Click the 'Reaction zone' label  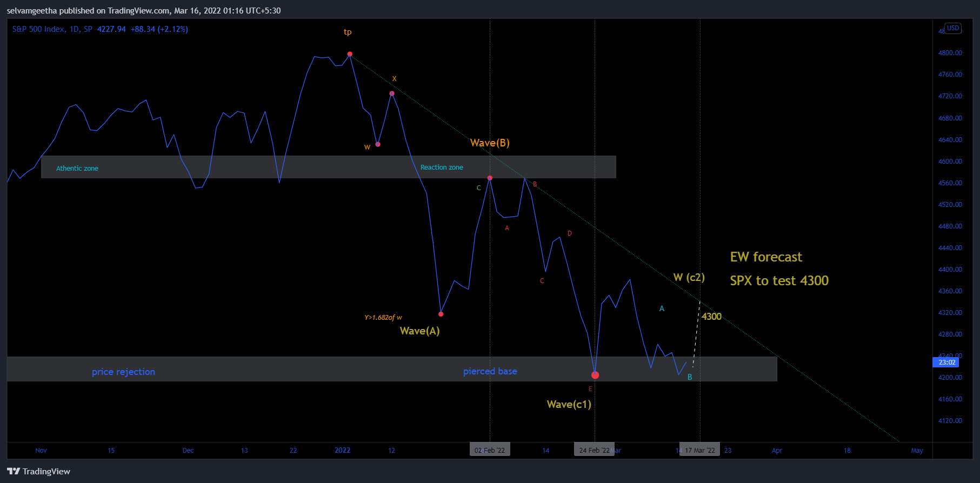click(x=442, y=167)
